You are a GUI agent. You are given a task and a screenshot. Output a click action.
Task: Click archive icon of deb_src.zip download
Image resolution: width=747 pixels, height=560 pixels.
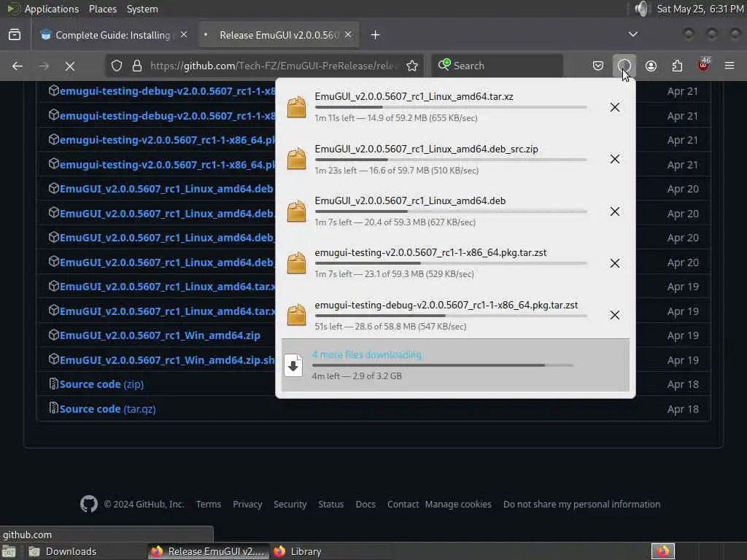(296, 159)
